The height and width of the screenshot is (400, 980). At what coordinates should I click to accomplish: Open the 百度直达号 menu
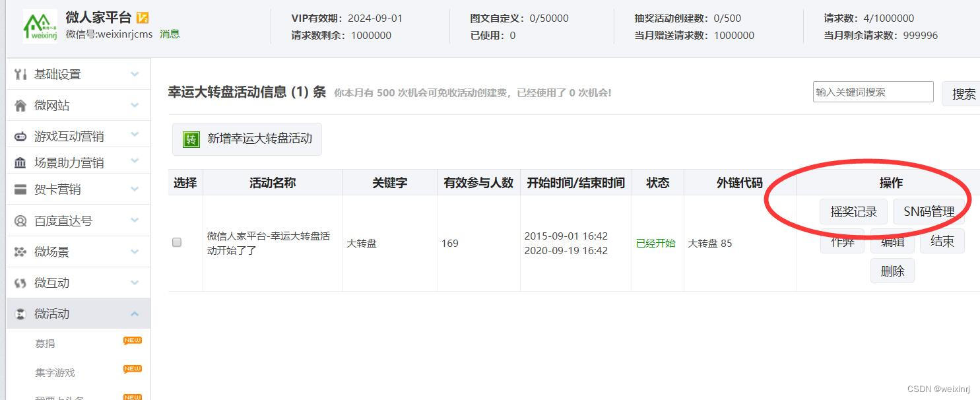click(79, 220)
